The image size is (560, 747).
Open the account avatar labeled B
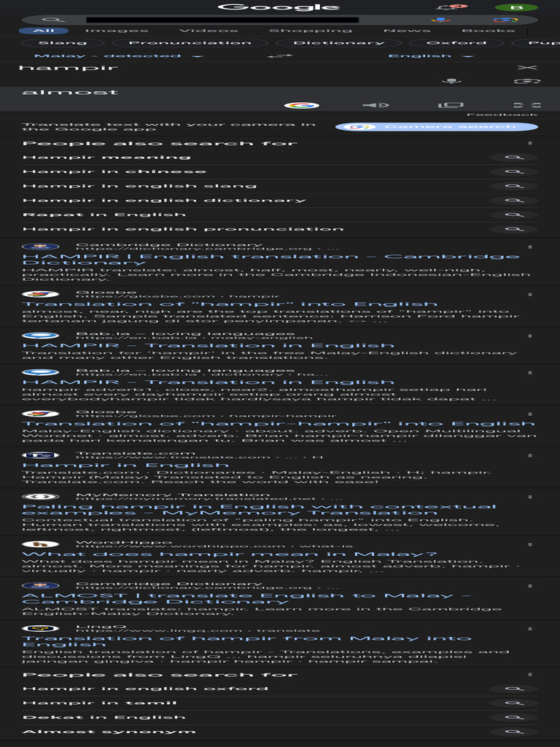pos(516,7)
